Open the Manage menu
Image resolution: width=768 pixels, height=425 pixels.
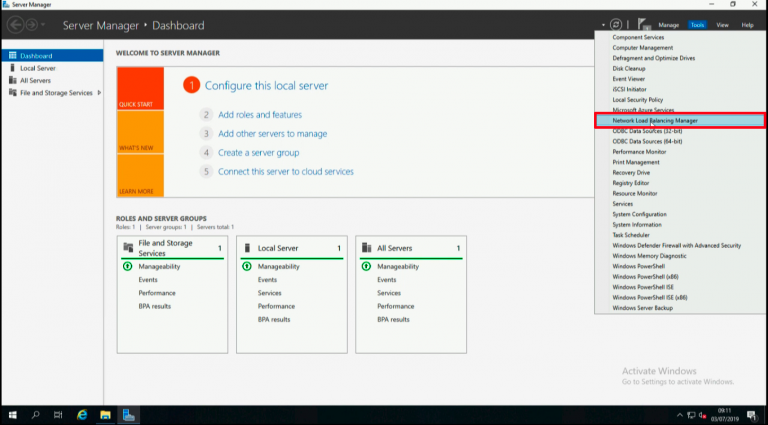tap(669, 25)
